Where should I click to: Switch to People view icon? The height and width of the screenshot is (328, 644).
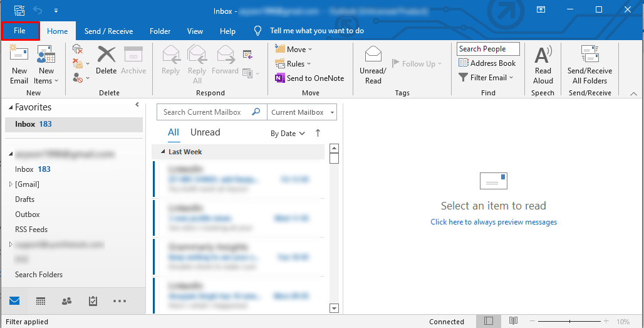point(66,301)
